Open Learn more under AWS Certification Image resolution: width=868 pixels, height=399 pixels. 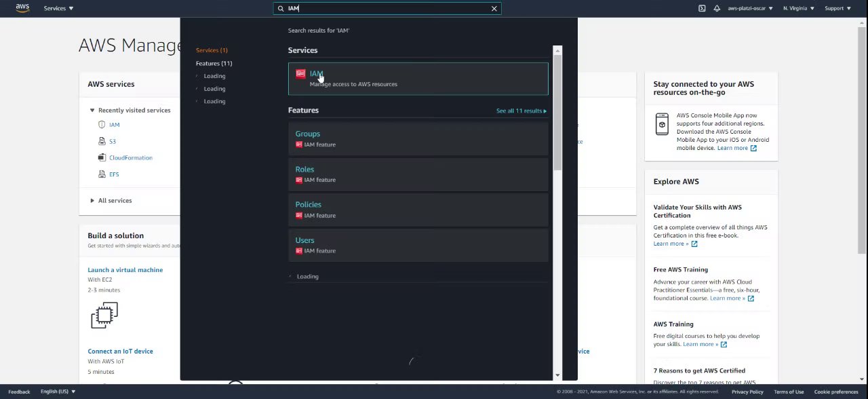[675, 244]
